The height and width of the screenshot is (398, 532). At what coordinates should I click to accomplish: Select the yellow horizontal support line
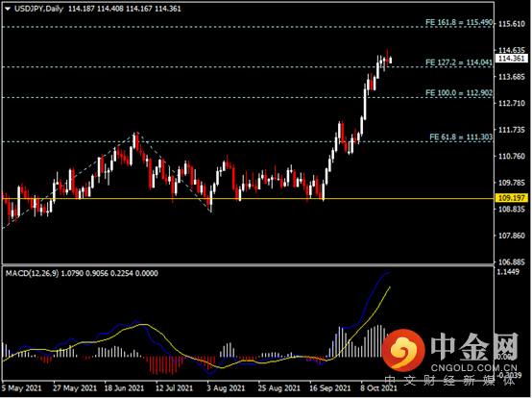coord(248,198)
